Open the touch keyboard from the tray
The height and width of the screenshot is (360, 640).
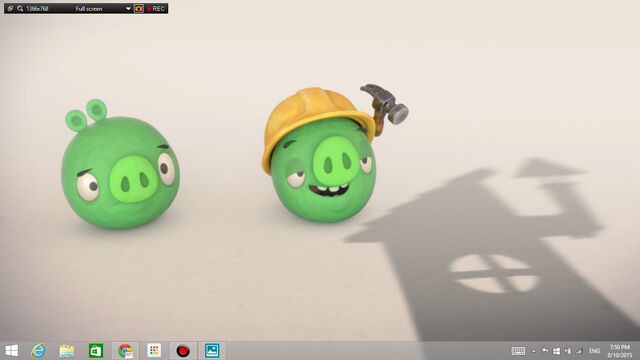(x=518, y=351)
